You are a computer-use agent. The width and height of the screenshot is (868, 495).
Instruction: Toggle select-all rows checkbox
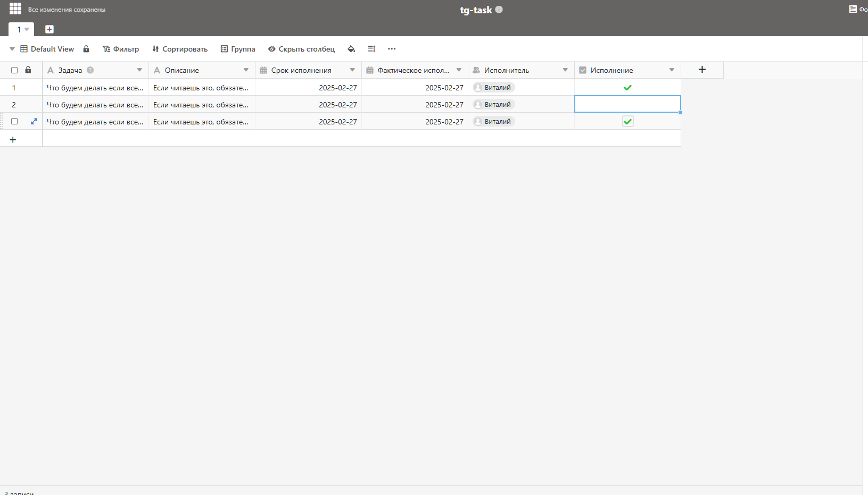pyautogui.click(x=14, y=70)
